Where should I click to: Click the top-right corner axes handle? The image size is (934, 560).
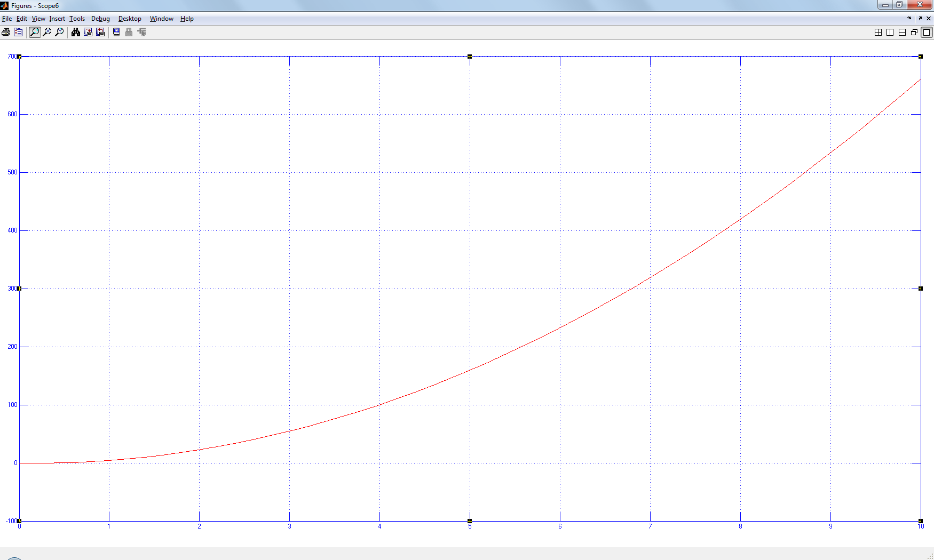coord(921,57)
